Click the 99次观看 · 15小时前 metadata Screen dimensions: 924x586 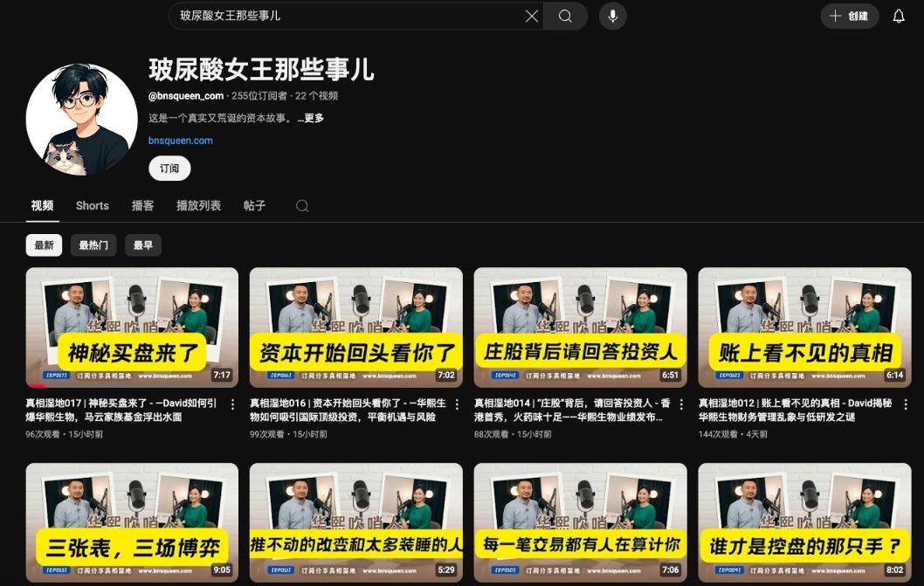289,435
